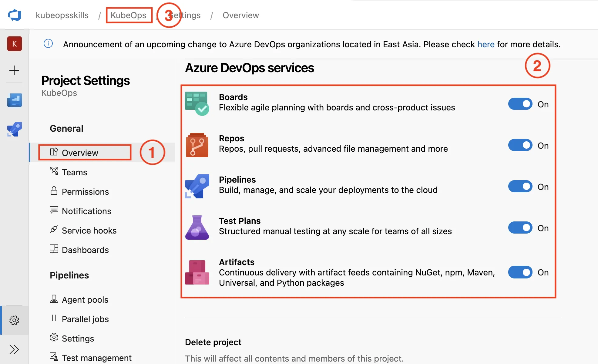Click the Project Settings heading
Viewport: 598px width, 364px height.
(86, 81)
